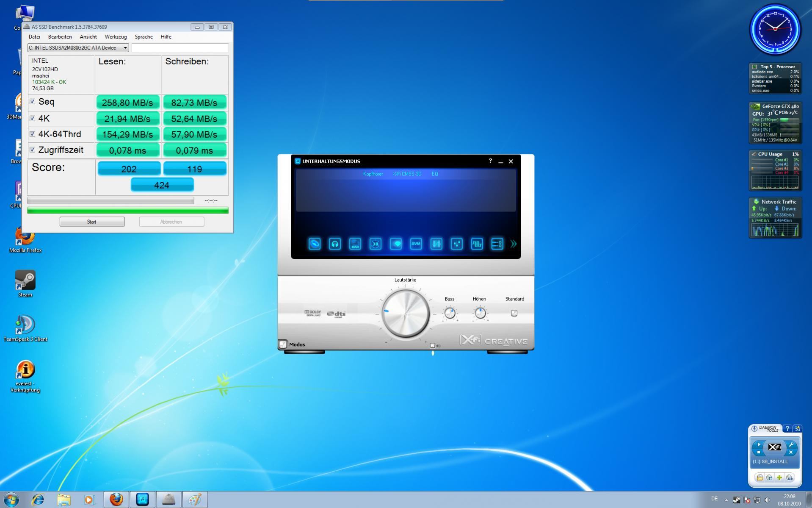Open the help question mark in Unterhaltungsmodus

pos(490,161)
